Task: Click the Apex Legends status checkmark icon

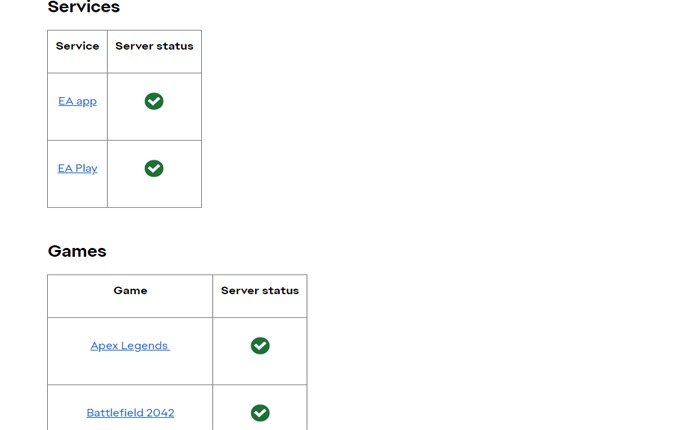Action: (x=260, y=345)
